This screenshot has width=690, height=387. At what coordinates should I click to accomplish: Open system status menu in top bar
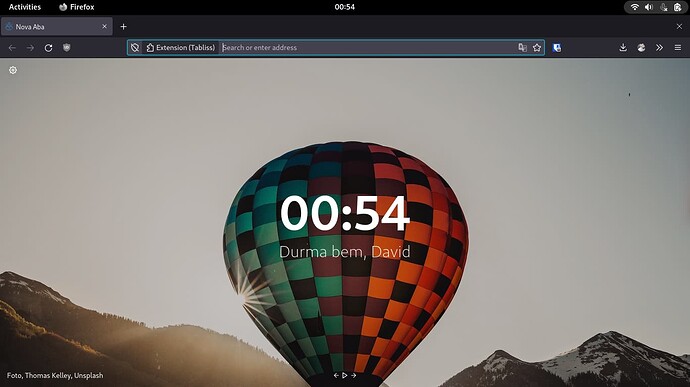pyautogui.click(x=656, y=7)
